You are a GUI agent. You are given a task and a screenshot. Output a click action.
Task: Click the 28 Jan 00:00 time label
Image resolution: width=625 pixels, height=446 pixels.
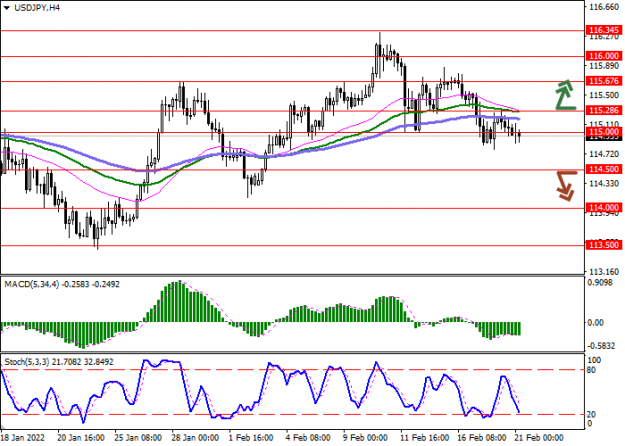[195, 437]
